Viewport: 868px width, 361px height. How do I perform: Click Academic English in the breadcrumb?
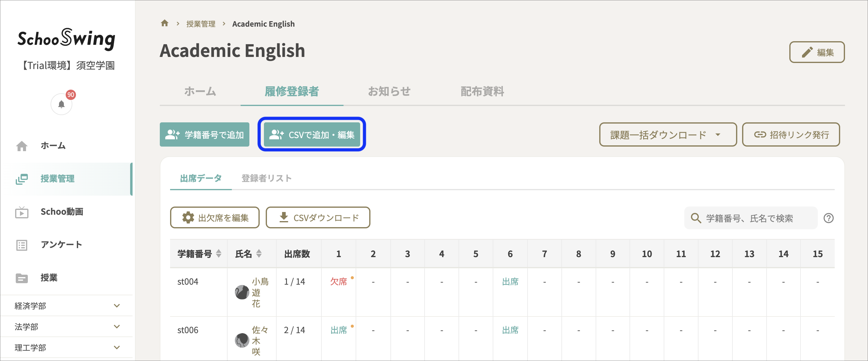(x=263, y=24)
